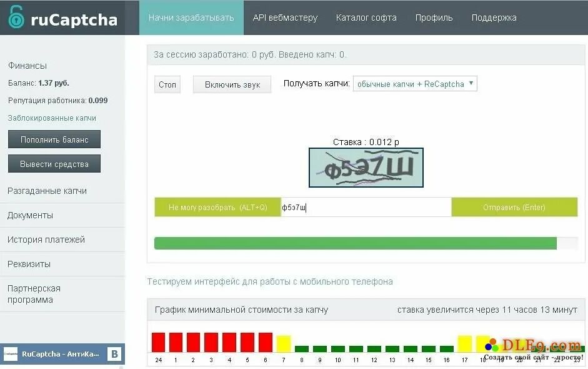Click the ruCaptcha logo text
The width and height of the screenshot is (588, 369).
point(74,20)
